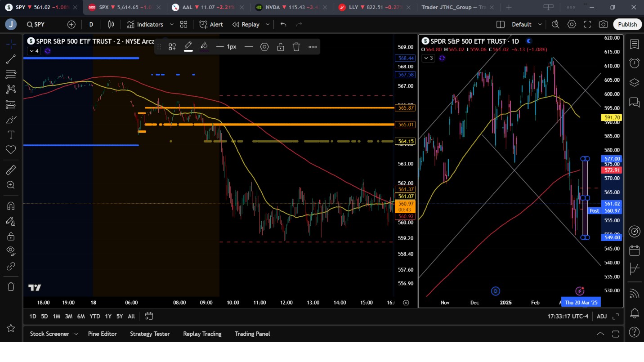The width and height of the screenshot is (644, 362).
Task: Open the alerts clock panel
Action: tap(635, 63)
